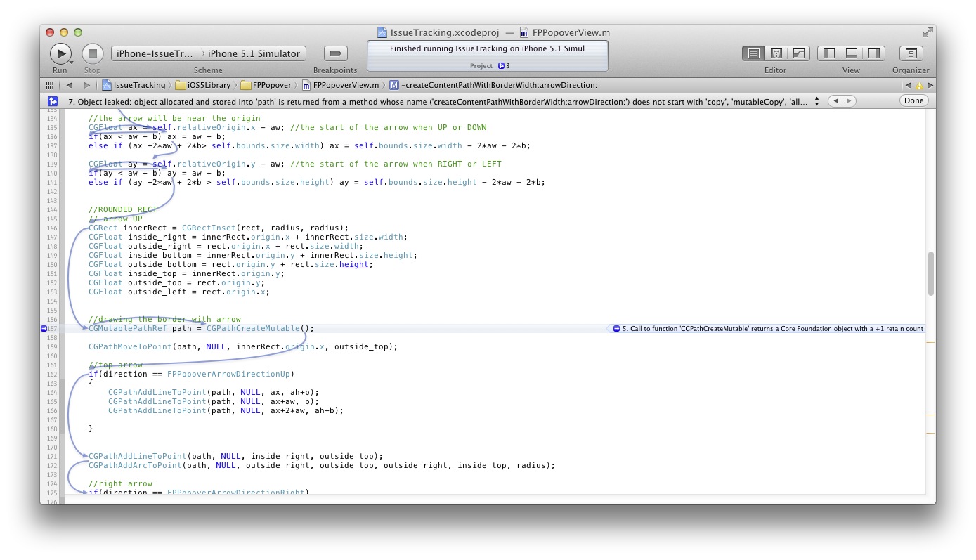Click the project issues count icon

pyautogui.click(x=503, y=66)
